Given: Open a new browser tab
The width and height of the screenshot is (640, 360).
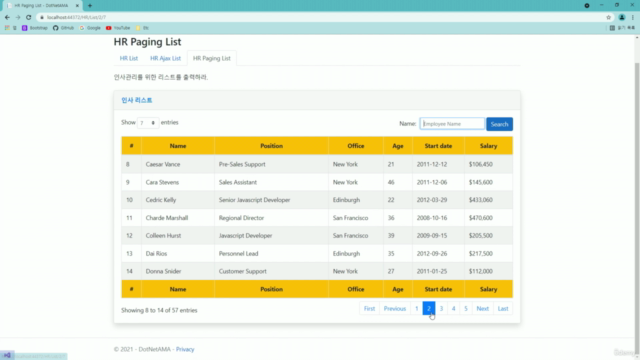Looking at the screenshot, I should click(90, 6).
